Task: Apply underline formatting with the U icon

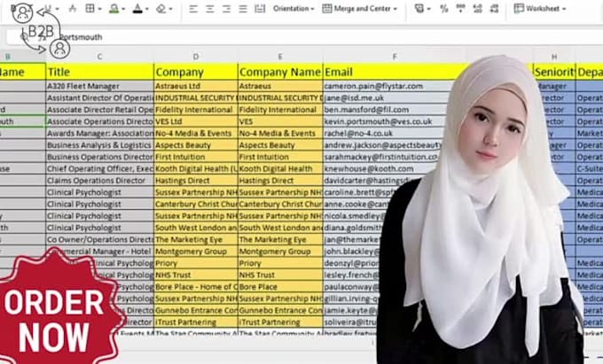Action: 48,8
